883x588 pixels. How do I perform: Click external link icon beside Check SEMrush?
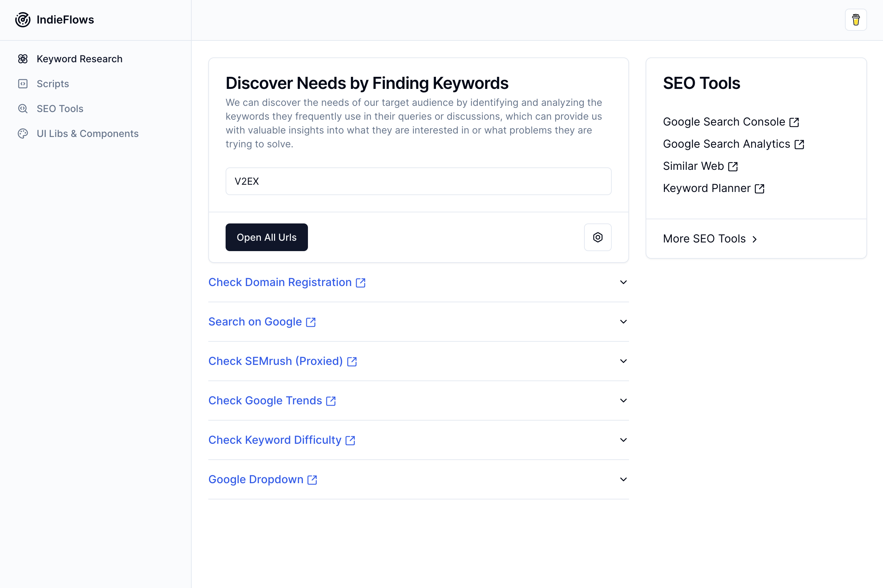coord(352,361)
